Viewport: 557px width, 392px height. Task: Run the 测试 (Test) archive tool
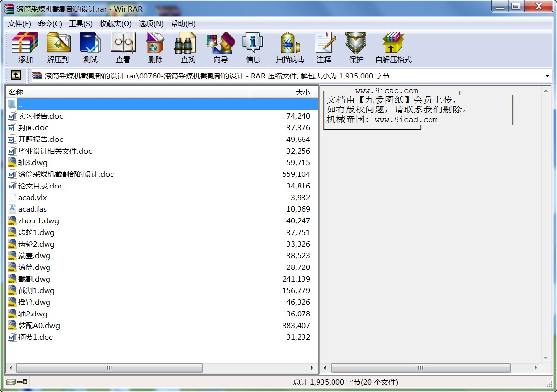coord(90,47)
